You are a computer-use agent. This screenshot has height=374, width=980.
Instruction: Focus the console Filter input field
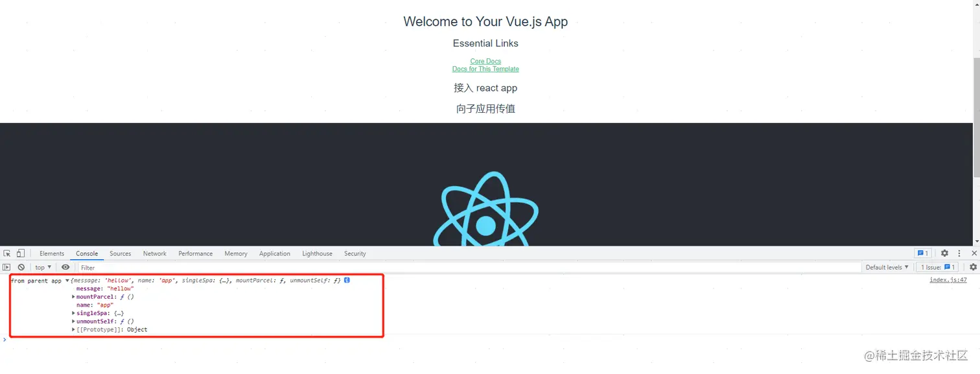click(469, 268)
